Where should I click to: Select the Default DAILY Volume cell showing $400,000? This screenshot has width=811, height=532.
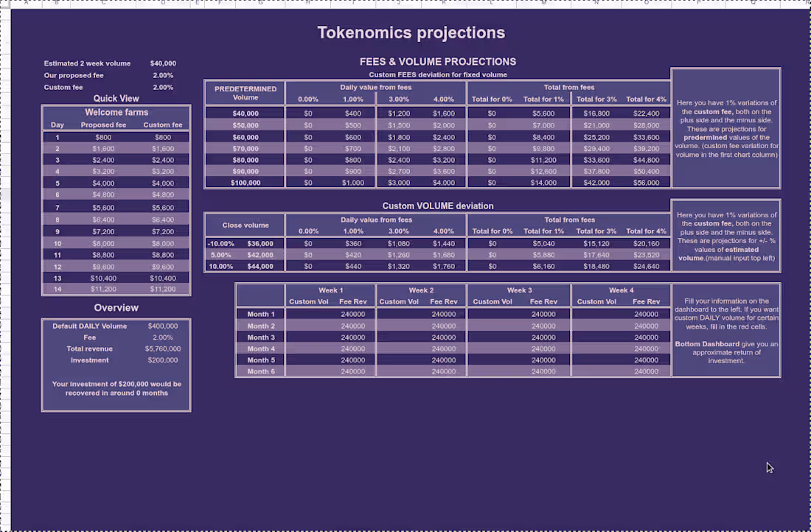coord(162,325)
